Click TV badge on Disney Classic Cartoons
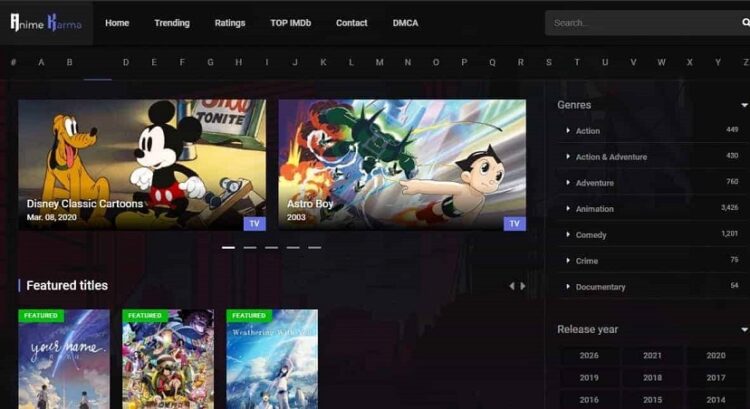 (254, 223)
